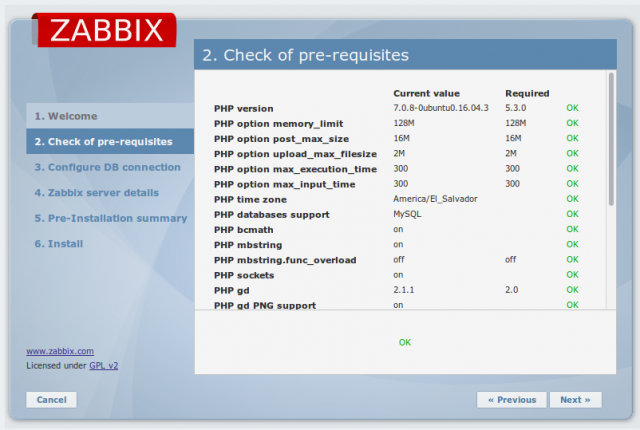Select the 7.0.8-0ubuntu0.16.04.3 version value

coord(441,108)
